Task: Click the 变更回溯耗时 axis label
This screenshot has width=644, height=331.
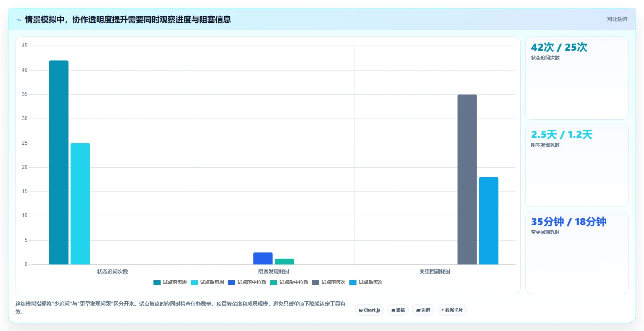Action: click(435, 272)
